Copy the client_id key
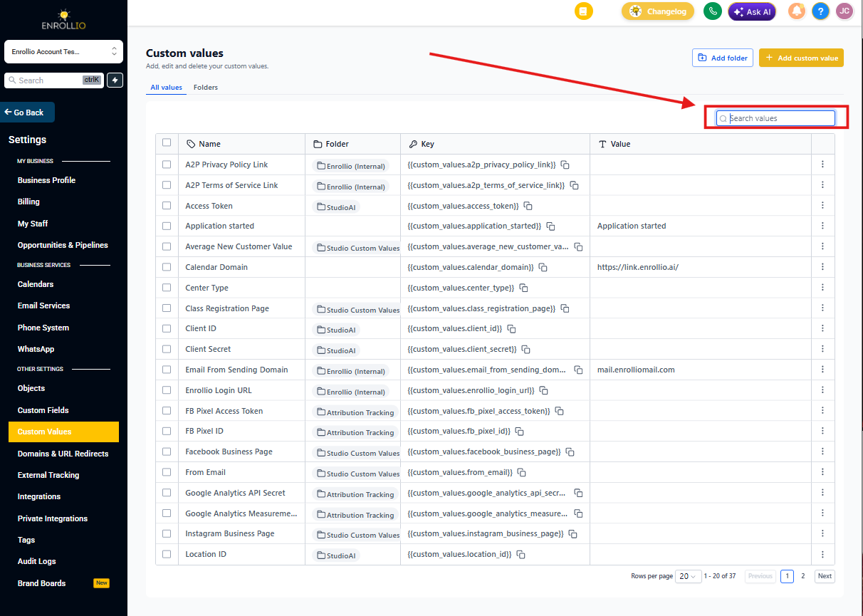The image size is (863, 616). click(511, 328)
